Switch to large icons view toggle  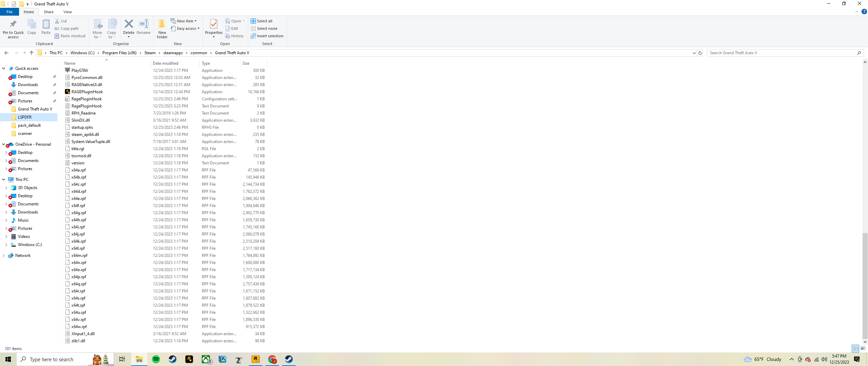click(863, 348)
